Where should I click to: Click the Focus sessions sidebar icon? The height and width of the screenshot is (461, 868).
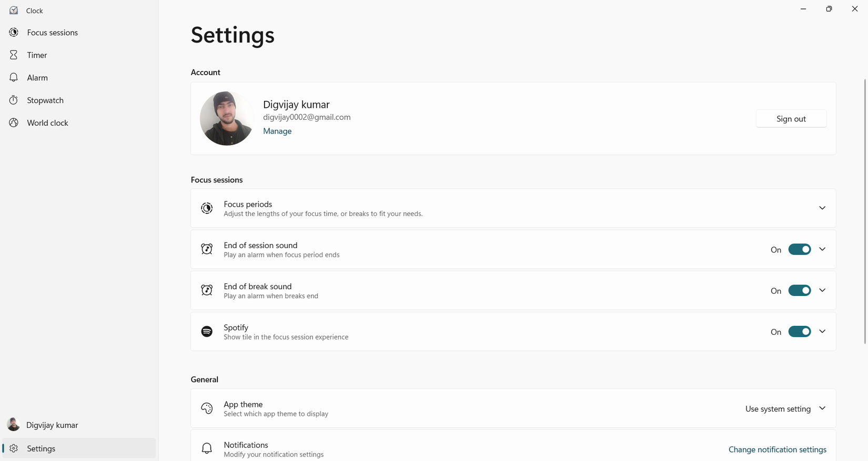(x=14, y=33)
